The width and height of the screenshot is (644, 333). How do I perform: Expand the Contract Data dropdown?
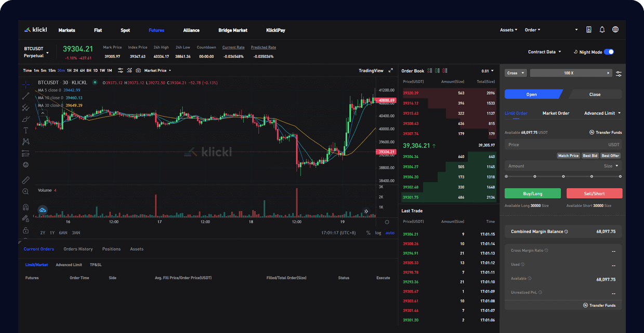tap(544, 52)
